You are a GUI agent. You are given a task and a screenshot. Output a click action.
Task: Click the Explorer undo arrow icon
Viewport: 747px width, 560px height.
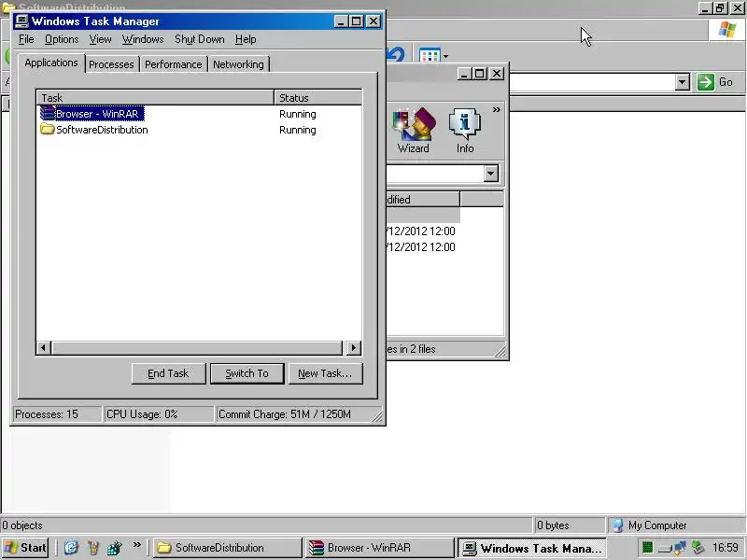pos(395,55)
